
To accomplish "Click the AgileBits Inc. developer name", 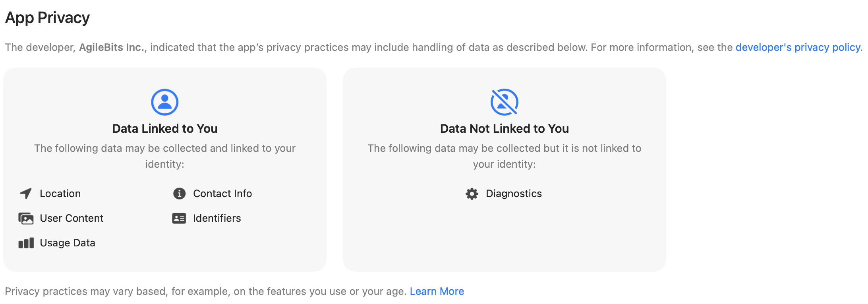I will pos(112,47).
